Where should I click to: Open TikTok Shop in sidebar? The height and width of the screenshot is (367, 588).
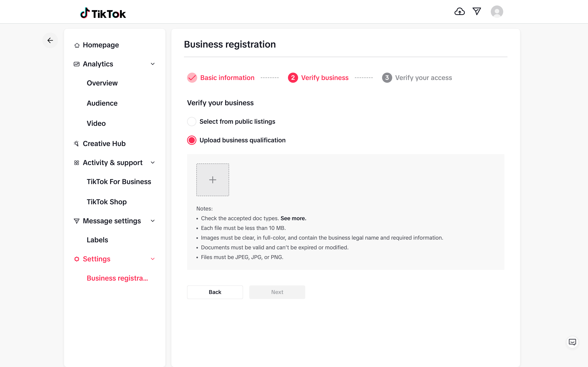coord(106,202)
